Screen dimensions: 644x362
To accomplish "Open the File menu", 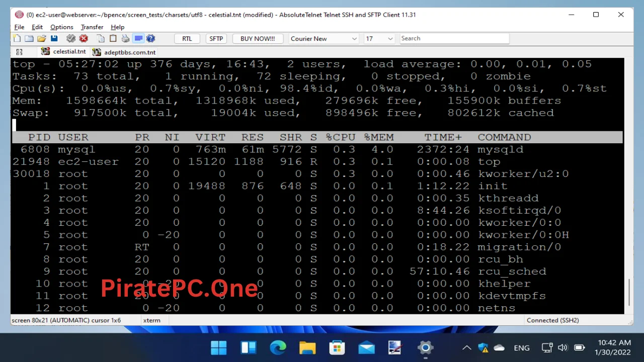I will tap(19, 27).
